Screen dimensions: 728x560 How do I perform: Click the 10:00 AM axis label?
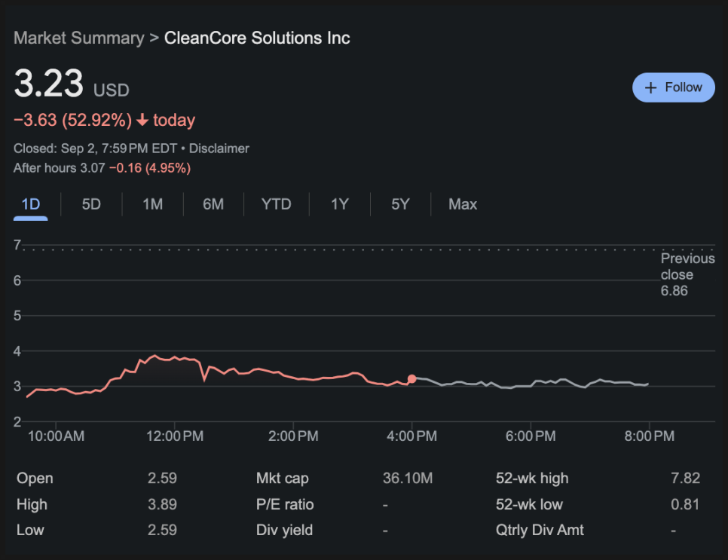[57, 436]
